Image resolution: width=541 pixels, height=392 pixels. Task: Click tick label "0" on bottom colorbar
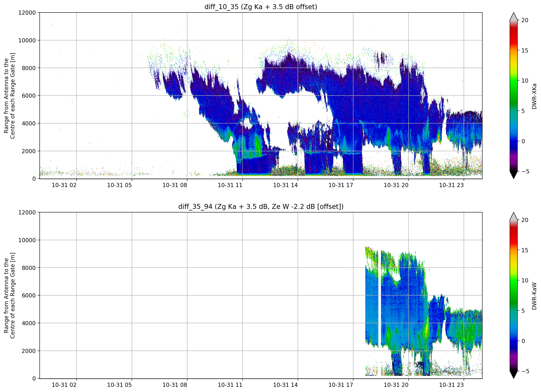523,341
